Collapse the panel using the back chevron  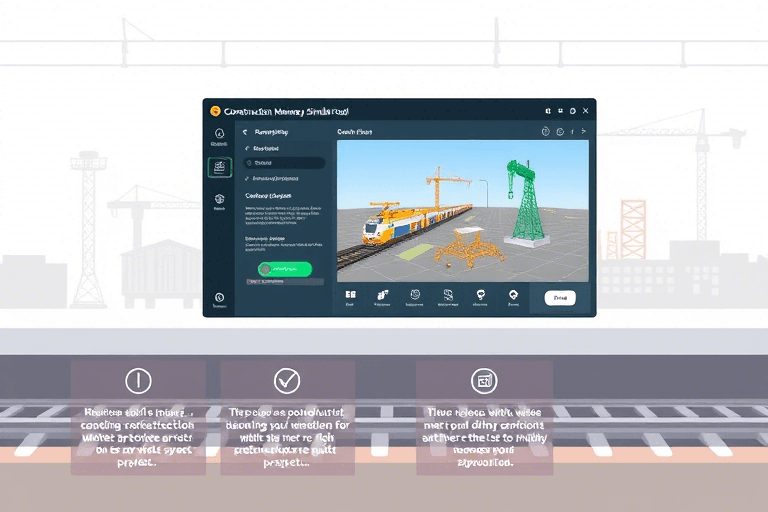245,131
